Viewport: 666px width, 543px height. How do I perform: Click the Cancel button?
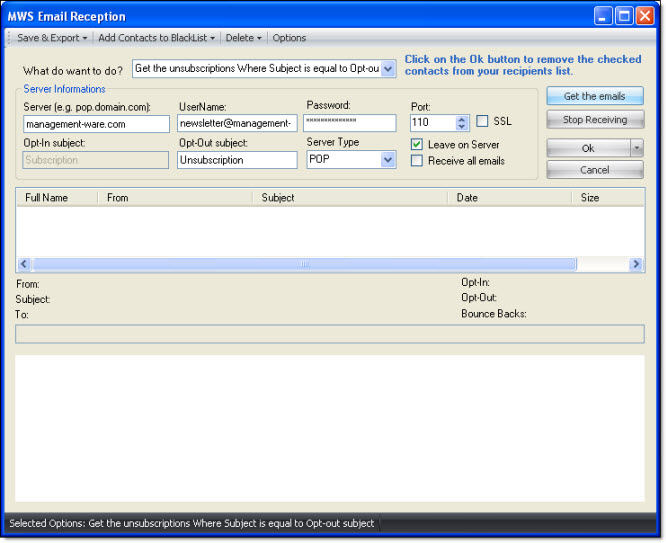point(595,170)
